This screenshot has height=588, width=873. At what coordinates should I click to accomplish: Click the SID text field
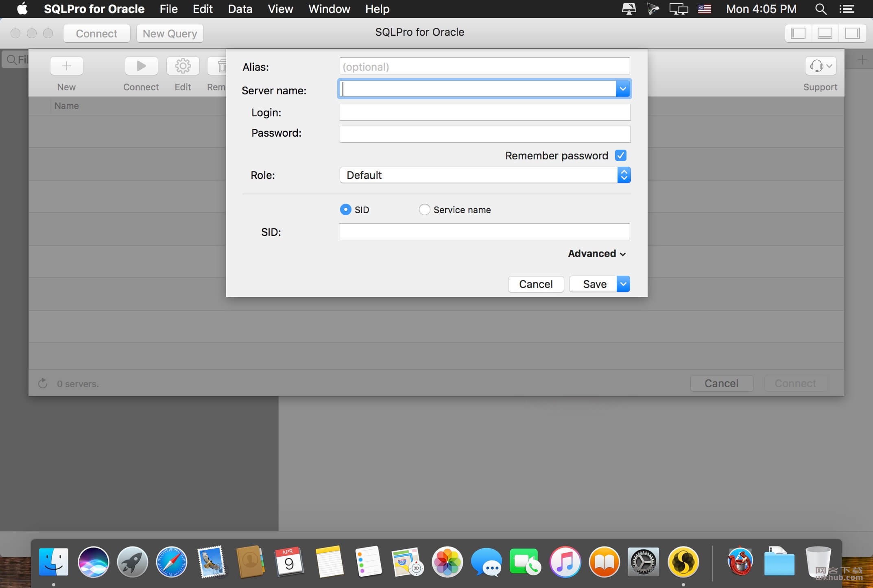[x=484, y=232]
